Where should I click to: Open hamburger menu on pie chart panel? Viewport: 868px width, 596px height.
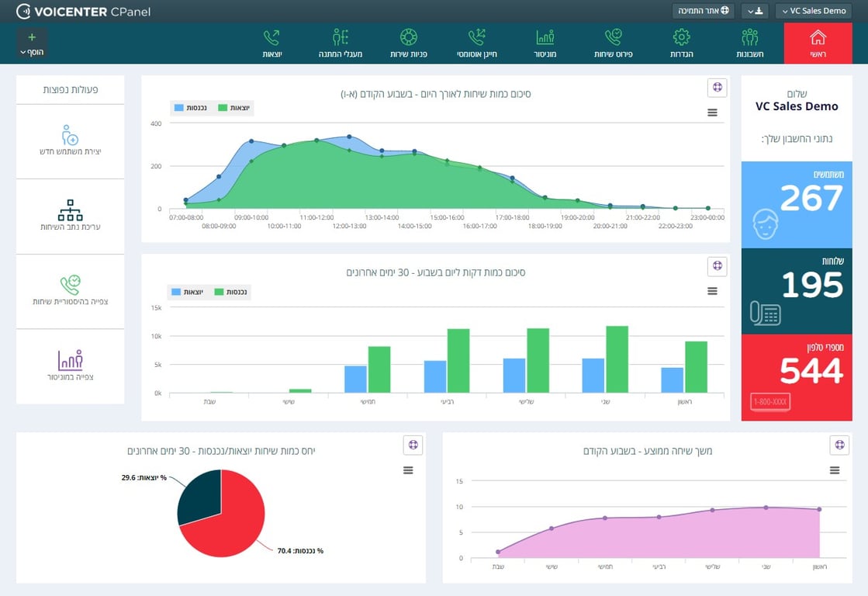click(408, 470)
